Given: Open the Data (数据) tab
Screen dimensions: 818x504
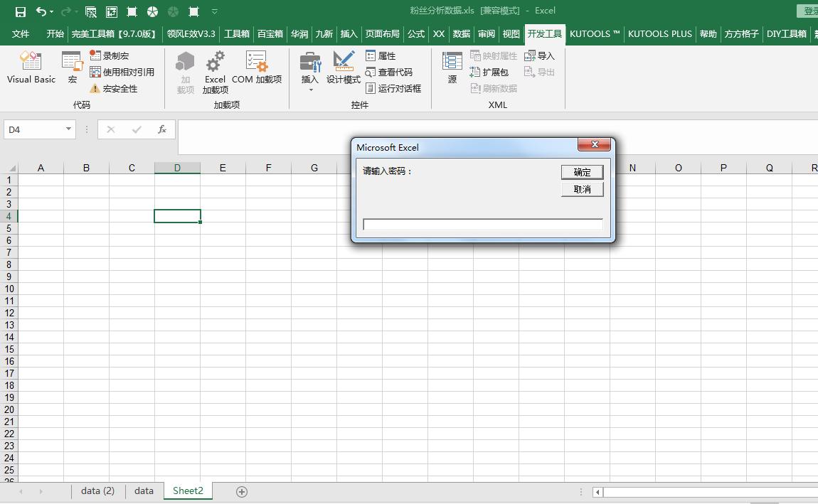Looking at the screenshot, I should 461,34.
